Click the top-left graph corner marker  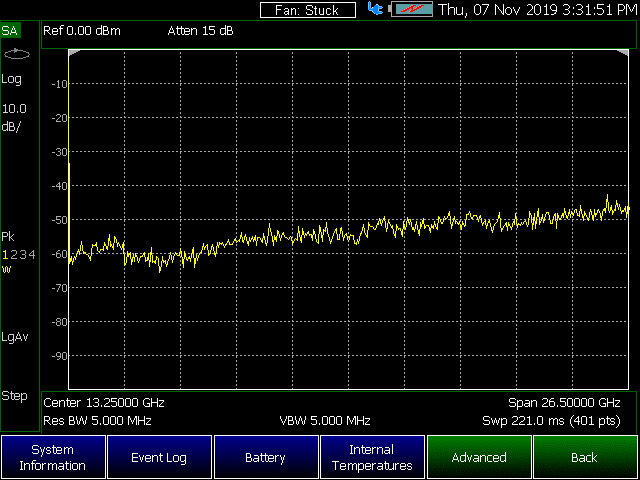coord(74,53)
